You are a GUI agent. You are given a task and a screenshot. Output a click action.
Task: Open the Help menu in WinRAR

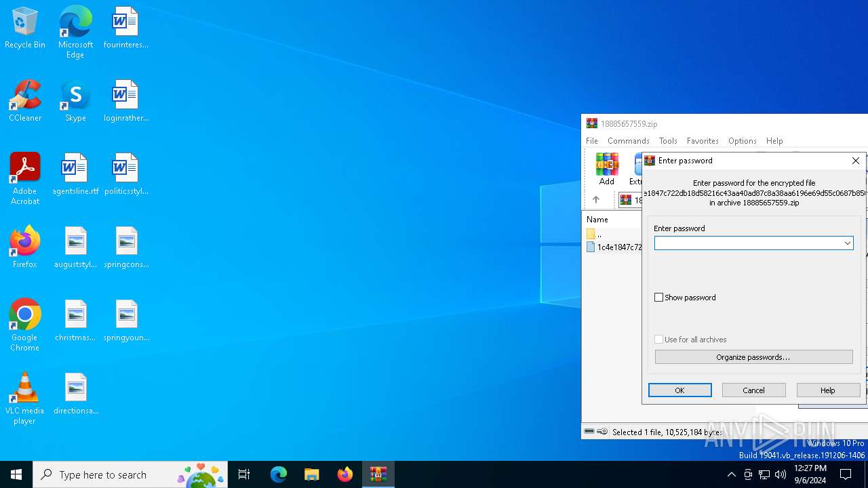coord(774,141)
